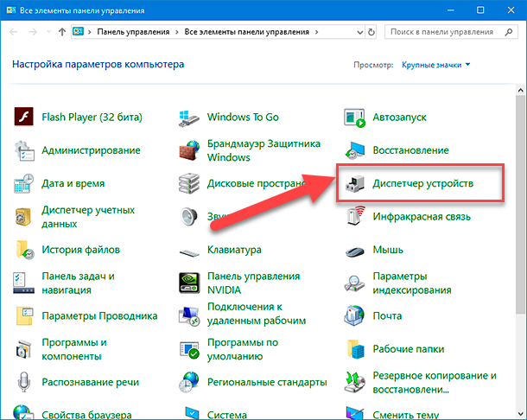Click the vertical scrollbar thumb

[520, 205]
